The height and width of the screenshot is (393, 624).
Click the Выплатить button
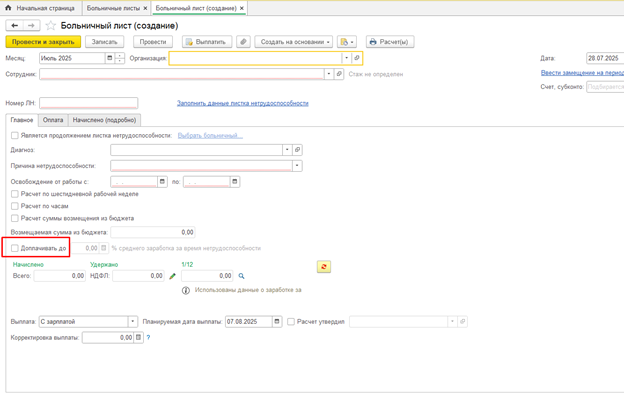click(207, 42)
